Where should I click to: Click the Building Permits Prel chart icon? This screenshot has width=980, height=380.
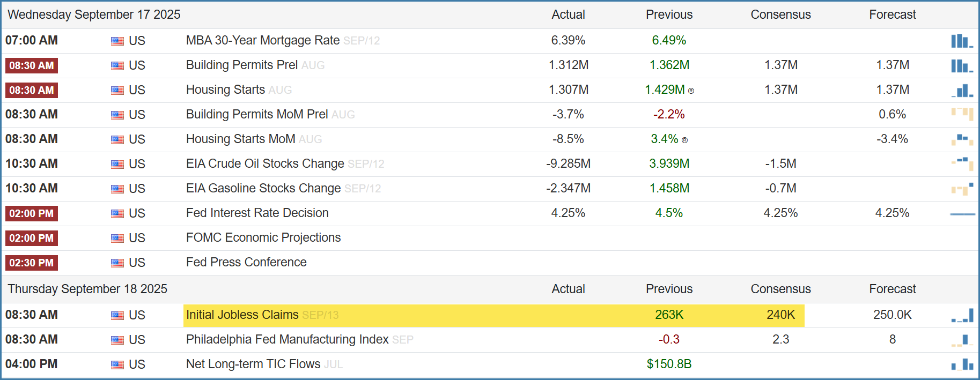[x=962, y=65]
